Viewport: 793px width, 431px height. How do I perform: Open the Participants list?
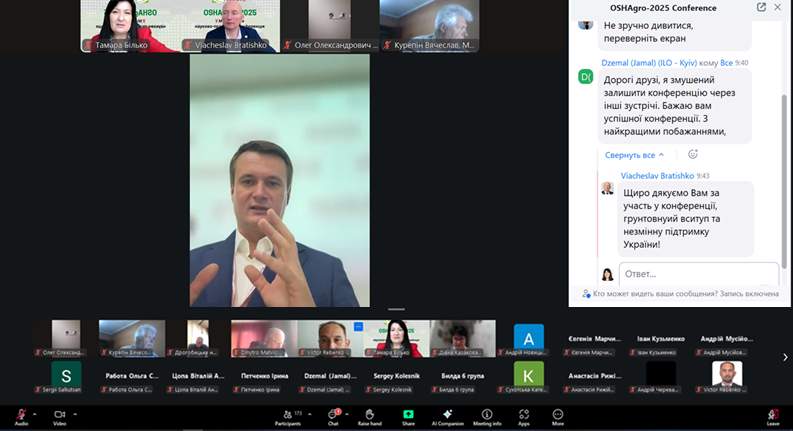pyautogui.click(x=288, y=415)
